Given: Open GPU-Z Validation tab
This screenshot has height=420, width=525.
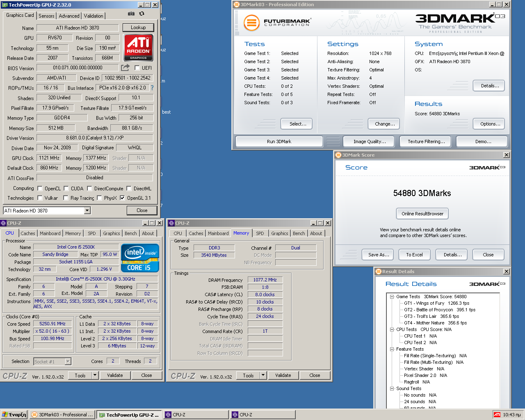Looking at the screenshot, I should pos(94,16).
